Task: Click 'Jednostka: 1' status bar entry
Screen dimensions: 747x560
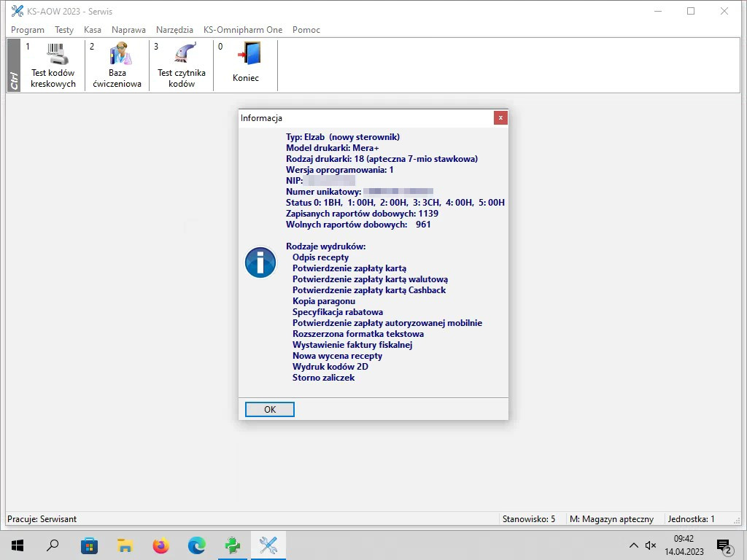Action: [x=691, y=519]
